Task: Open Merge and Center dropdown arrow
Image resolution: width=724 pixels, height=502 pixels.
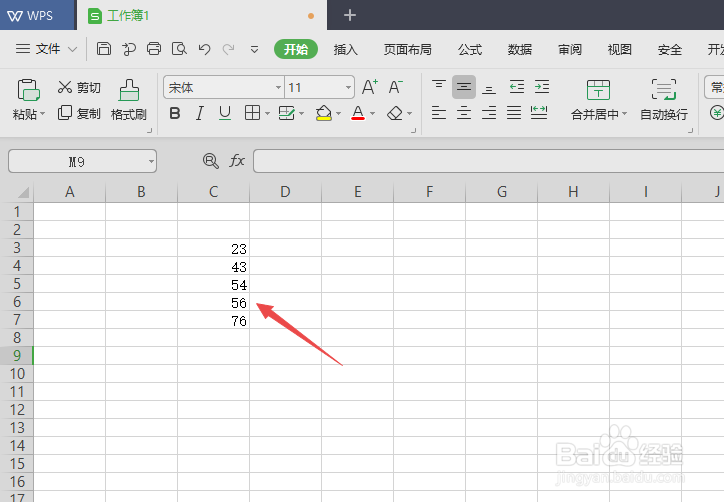Action: [624, 114]
